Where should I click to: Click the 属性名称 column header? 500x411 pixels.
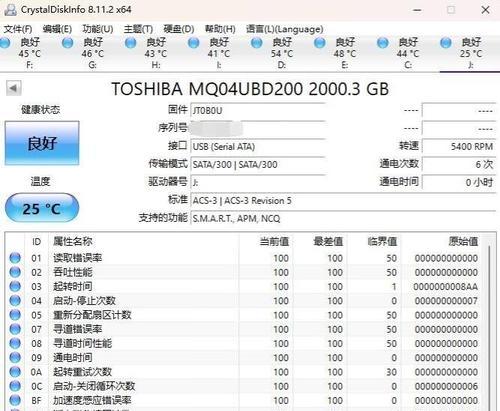tap(144, 242)
